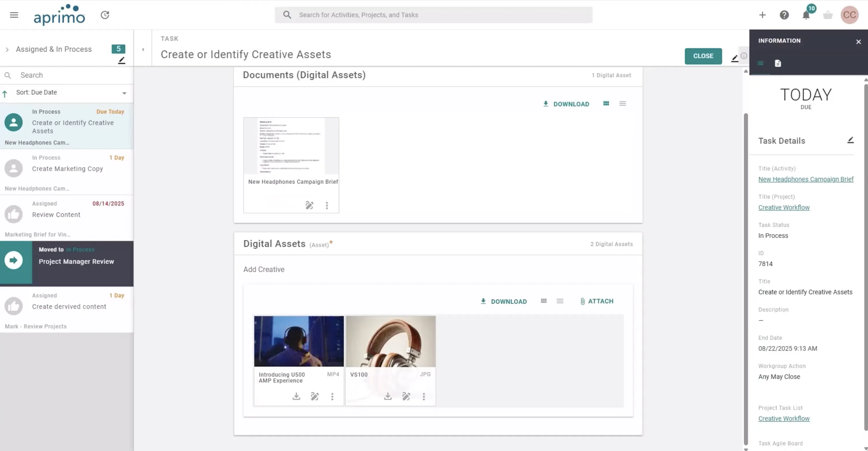Click the annotate icon on New Headphones Campaign Brief
The width and height of the screenshot is (868, 451).
coord(309,205)
